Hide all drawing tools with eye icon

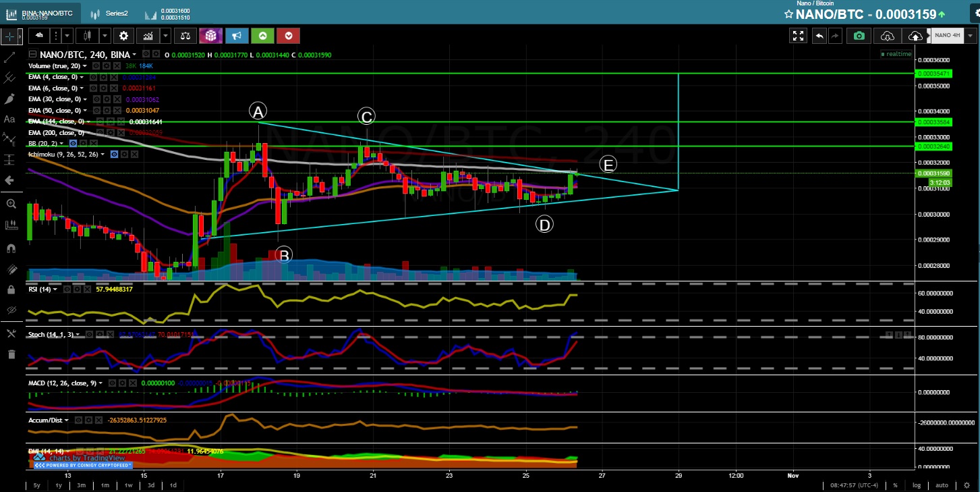[10, 310]
